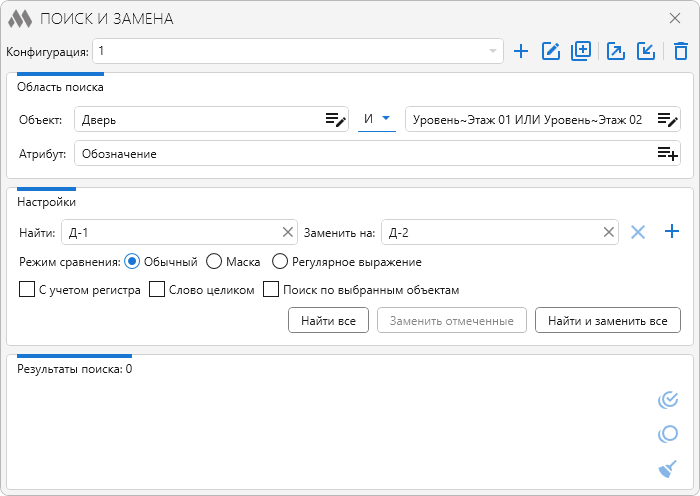Image resolution: width=700 pixels, height=496 pixels.
Task: Edit the Дверь object list icon
Action: [335, 120]
